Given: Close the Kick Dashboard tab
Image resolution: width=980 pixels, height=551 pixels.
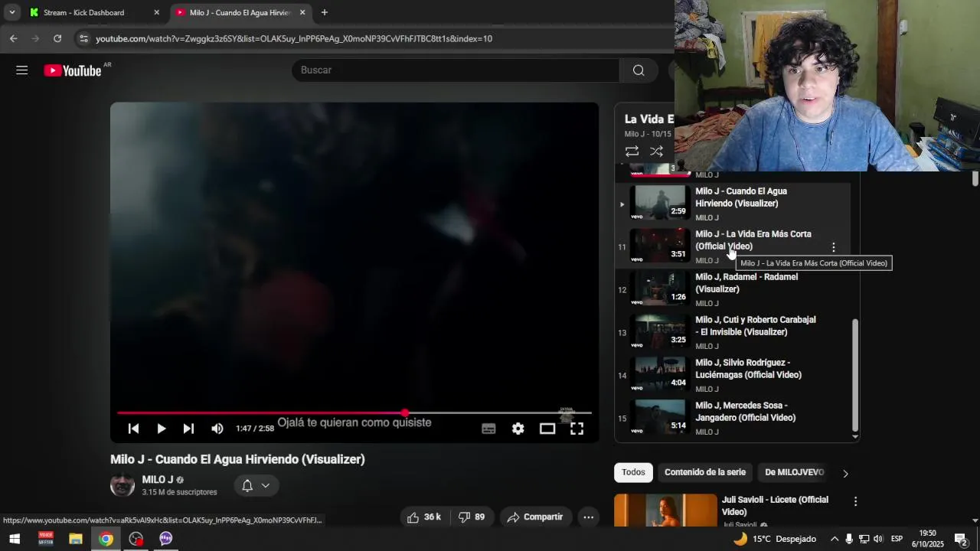Looking at the screenshot, I should [x=156, y=13].
